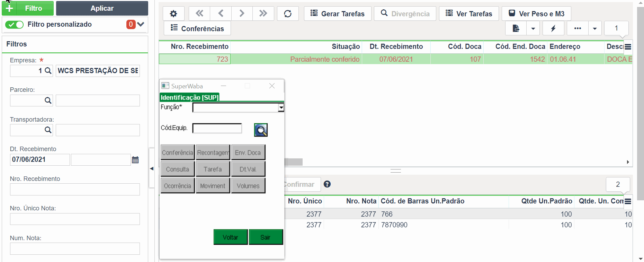Viewport: 644px width, 262px height.
Task: Open the Empresa search magnifier
Action: point(48,71)
